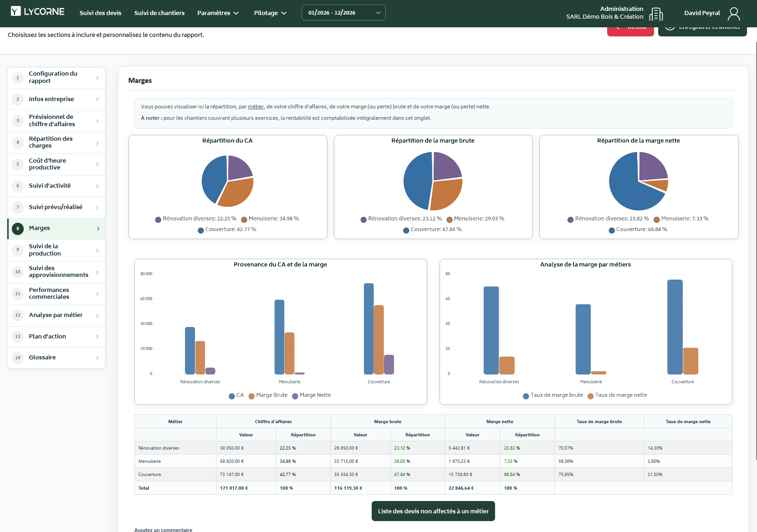Open Suivi de la production section

coord(56,250)
